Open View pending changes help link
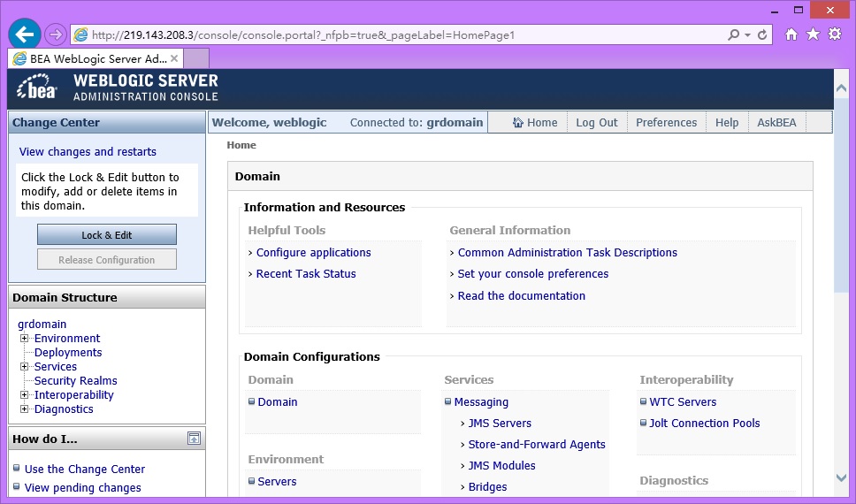The height and width of the screenshot is (504, 856). click(82, 487)
